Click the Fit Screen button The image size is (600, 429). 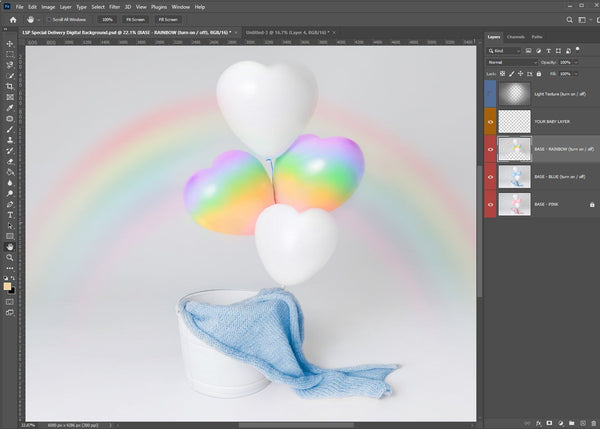click(x=136, y=19)
